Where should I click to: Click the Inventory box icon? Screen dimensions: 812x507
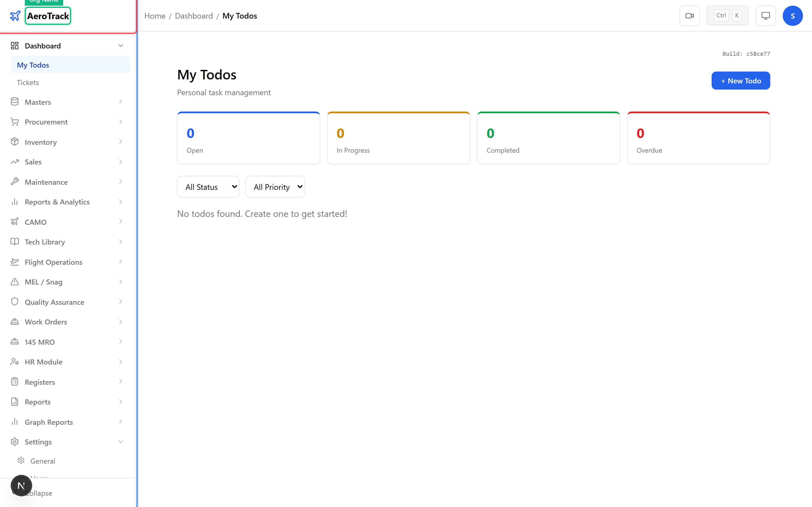pyautogui.click(x=15, y=142)
